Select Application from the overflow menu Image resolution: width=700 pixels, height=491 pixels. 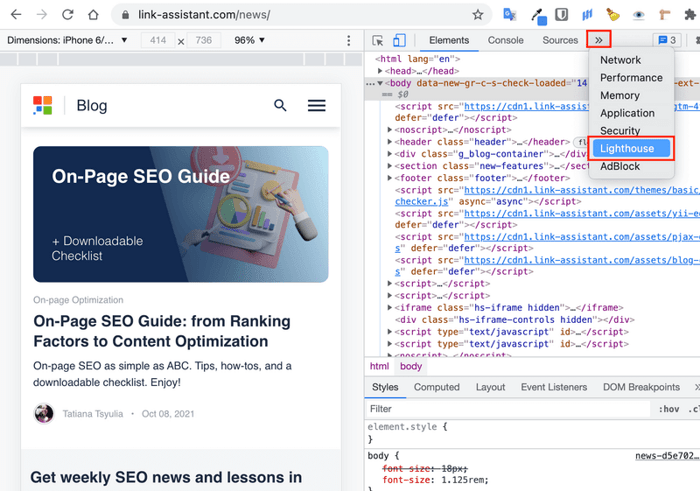(627, 113)
